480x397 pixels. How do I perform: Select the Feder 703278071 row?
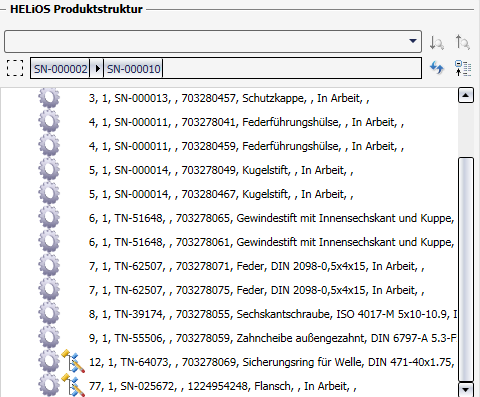pyautogui.click(x=256, y=266)
